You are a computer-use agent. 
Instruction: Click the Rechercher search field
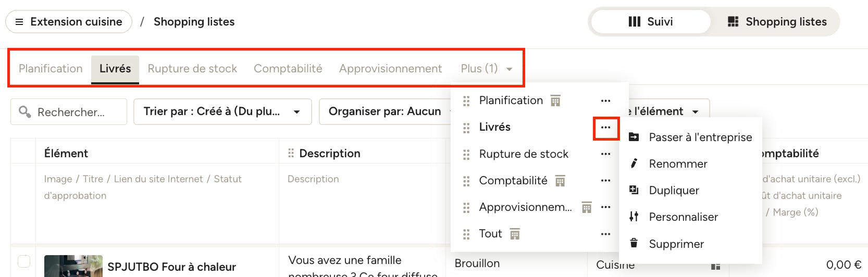(69, 112)
